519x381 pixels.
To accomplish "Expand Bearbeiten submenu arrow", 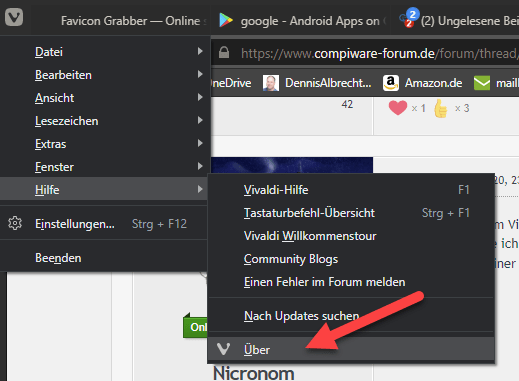I will pyautogui.click(x=200, y=74).
